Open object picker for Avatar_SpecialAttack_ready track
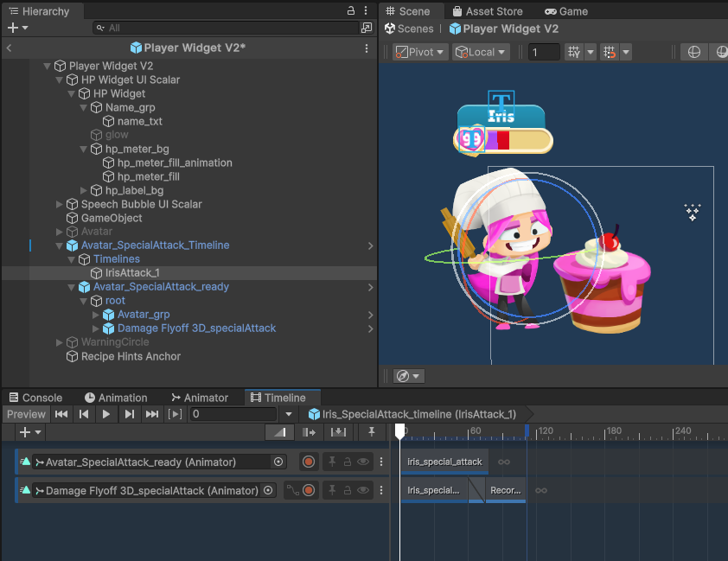The image size is (728, 561). pyautogui.click(x=278, y=462)
